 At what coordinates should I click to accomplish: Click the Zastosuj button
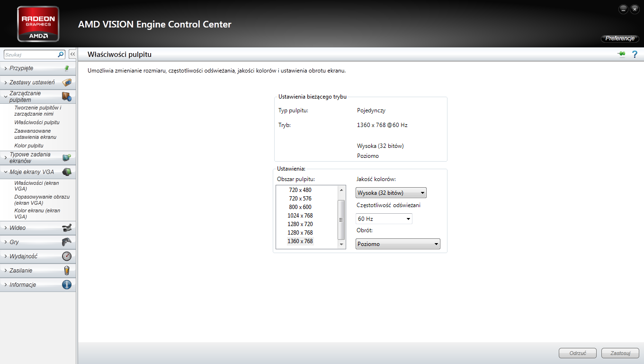point(620,353)
